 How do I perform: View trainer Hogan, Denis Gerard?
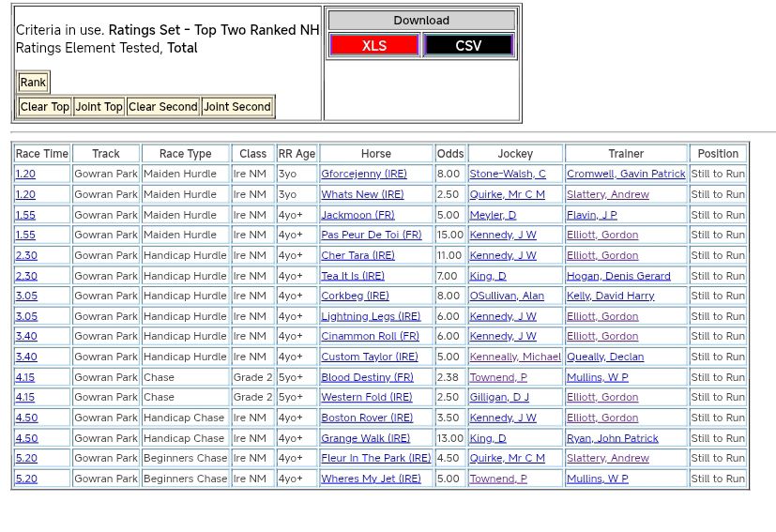[618, 276]
